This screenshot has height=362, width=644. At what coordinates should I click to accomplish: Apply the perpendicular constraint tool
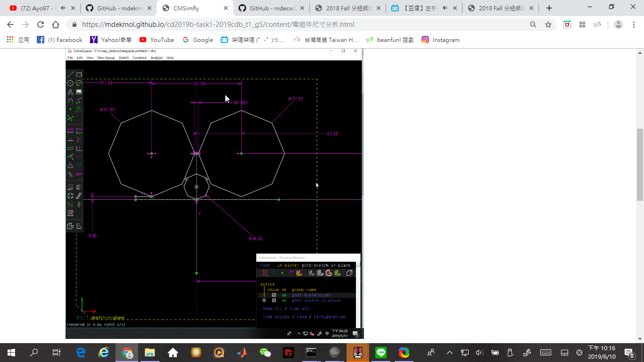click(x=79, y=148)
